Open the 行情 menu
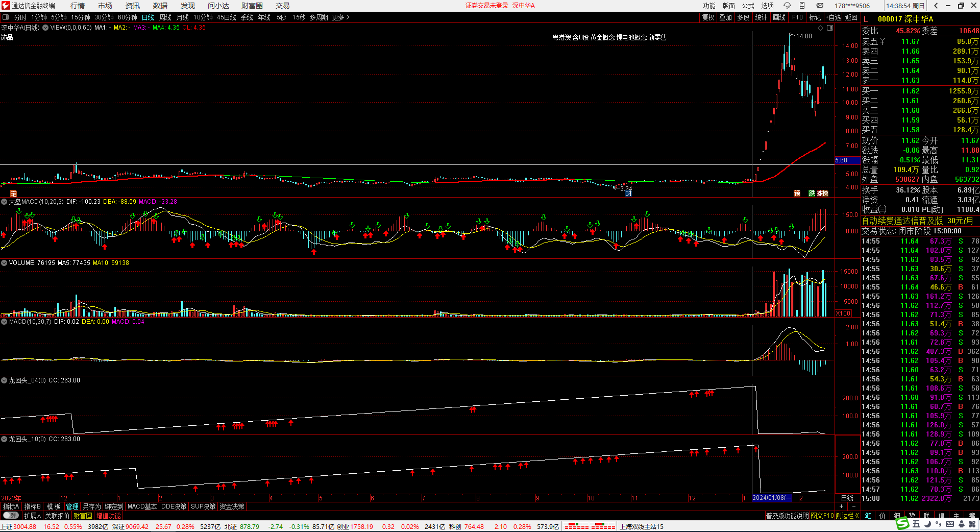The height and width of the screenshot is (532, 980). point(78,6)
